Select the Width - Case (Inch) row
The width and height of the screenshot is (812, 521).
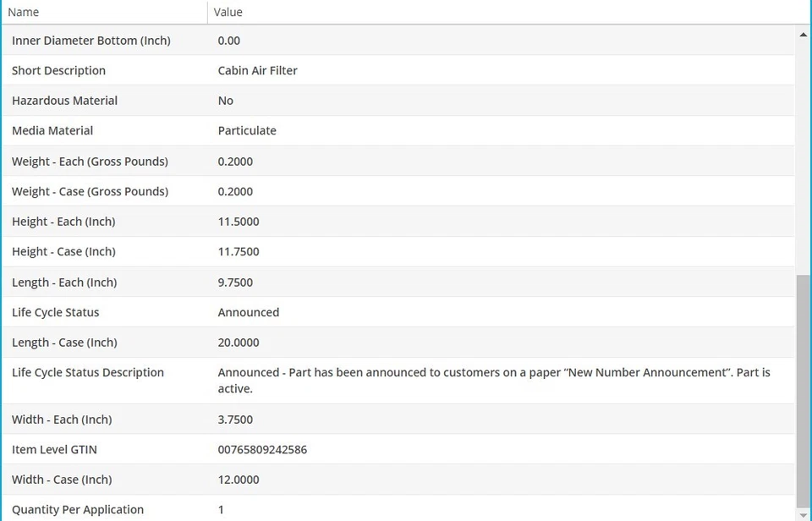(62, 480)
